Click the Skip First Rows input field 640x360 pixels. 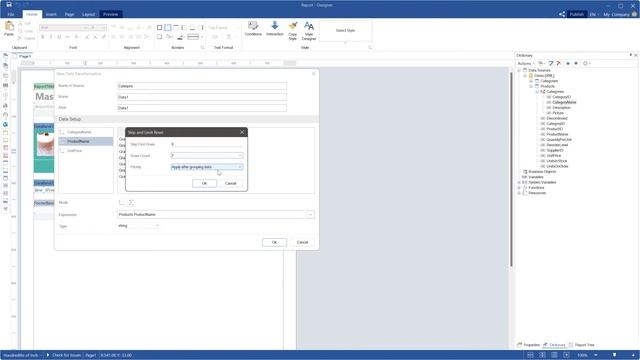pos(207,144)
